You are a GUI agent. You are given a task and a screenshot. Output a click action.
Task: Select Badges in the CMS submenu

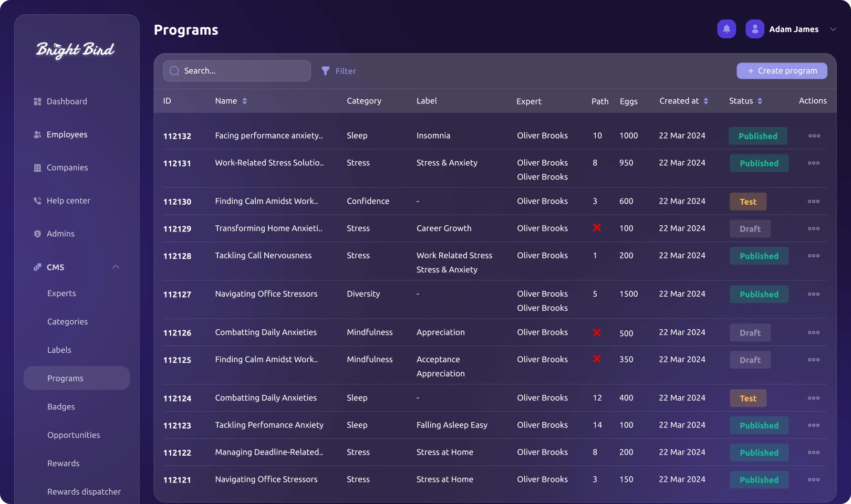point(61,407)
